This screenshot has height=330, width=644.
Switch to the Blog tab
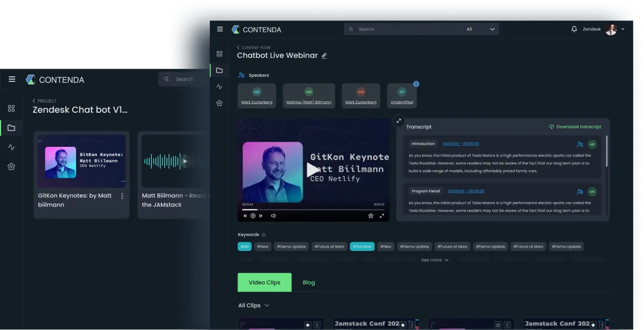(308, 282)
